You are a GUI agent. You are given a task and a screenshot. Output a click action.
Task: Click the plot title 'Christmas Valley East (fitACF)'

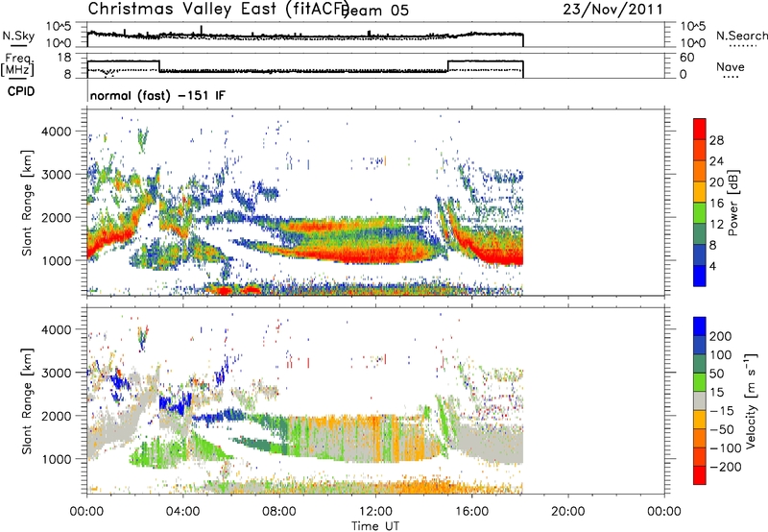tap(218, 9)
